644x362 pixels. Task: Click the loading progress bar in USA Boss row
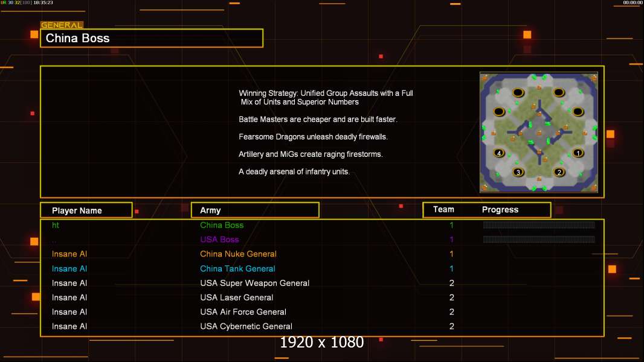click(x=539, y=239)
